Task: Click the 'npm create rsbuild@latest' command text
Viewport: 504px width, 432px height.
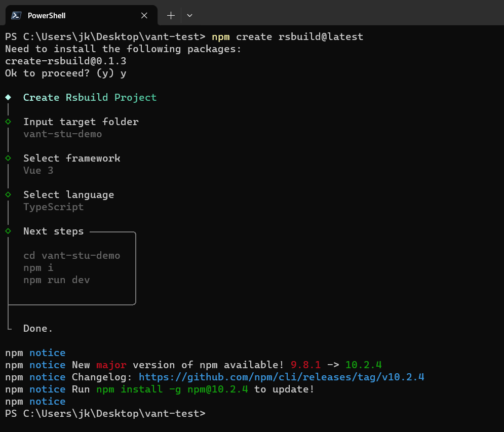Action: [x=287, y=37]
